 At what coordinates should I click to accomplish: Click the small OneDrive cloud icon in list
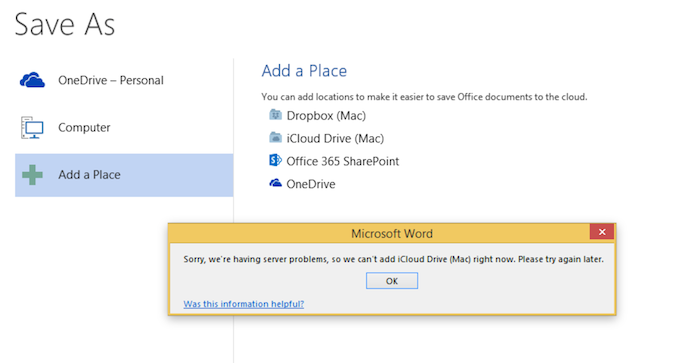coord(275,183)
